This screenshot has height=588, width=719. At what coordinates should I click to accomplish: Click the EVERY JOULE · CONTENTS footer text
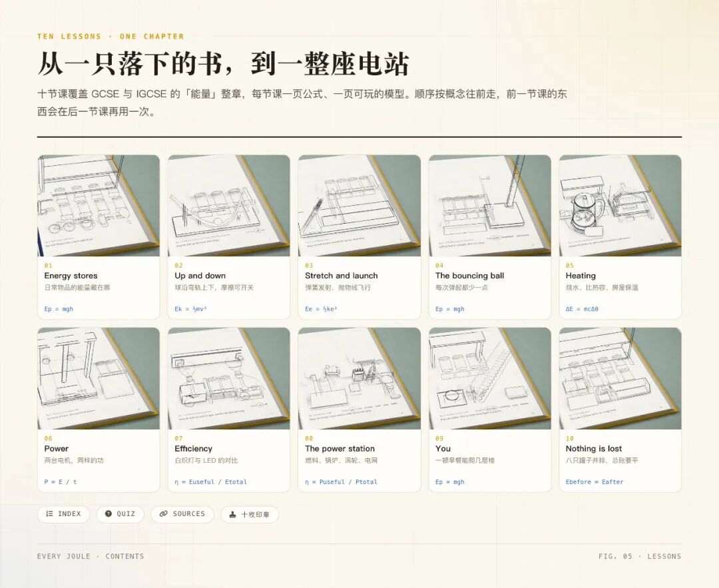(91, 556)
